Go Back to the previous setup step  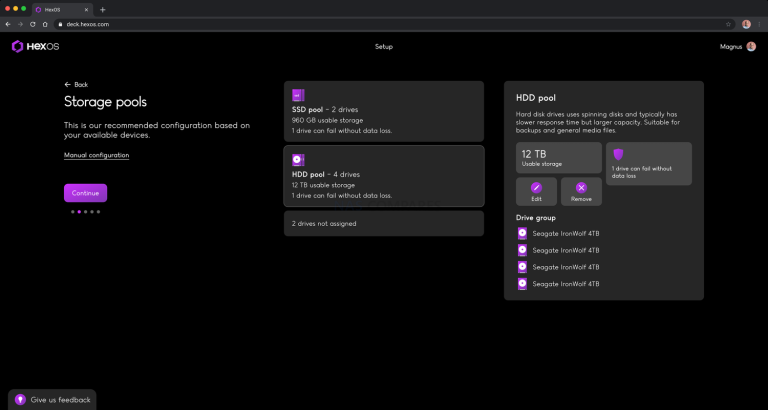[x=76, y=85]
